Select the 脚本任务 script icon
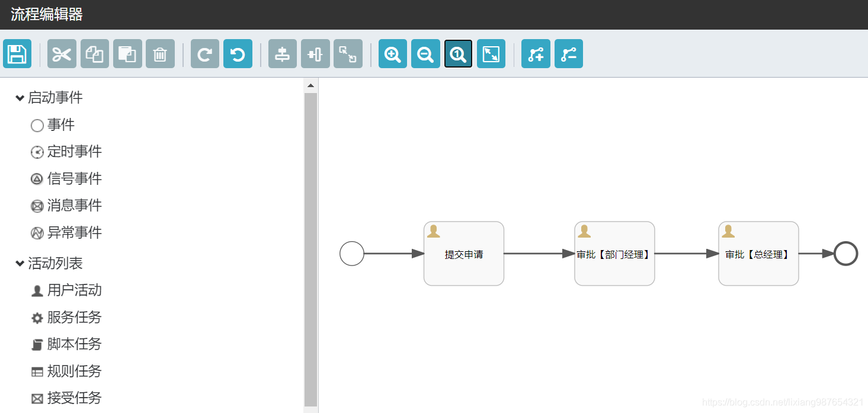This screenshot has height=413, width=868. click(x=37, y=345)
